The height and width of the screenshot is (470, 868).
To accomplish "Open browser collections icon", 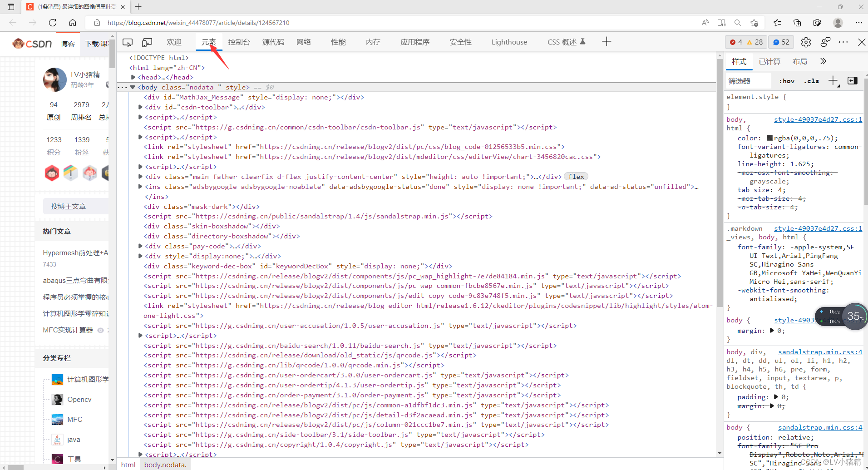I will pos(797,23).
